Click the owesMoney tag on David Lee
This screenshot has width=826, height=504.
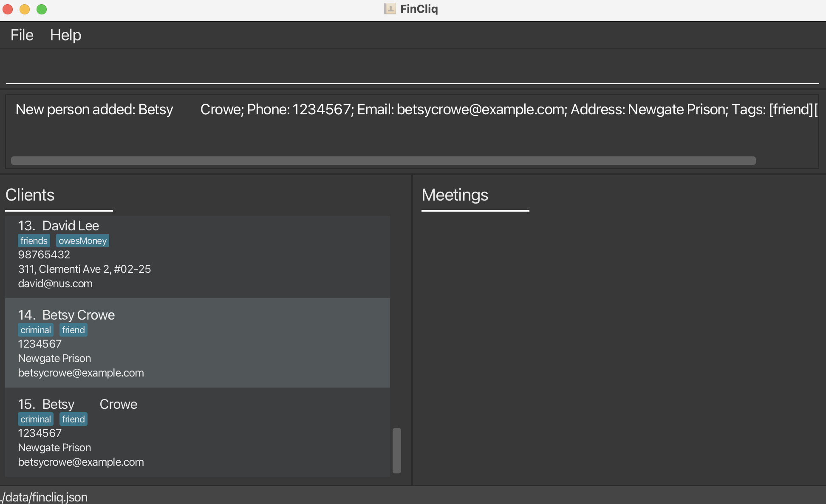click(82, 241)
